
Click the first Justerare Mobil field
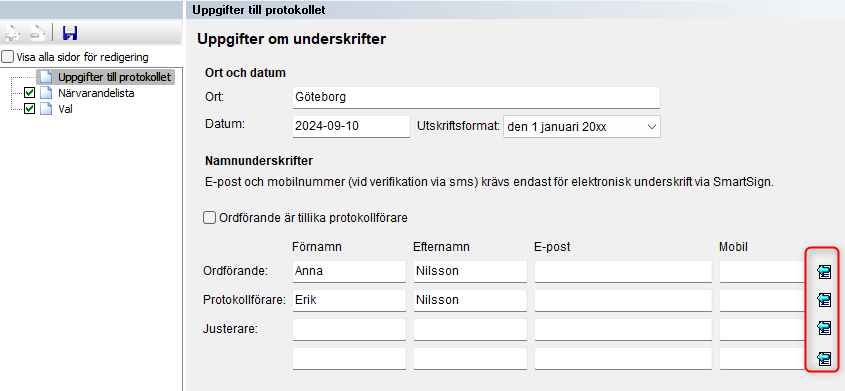[x=764, y=329]
